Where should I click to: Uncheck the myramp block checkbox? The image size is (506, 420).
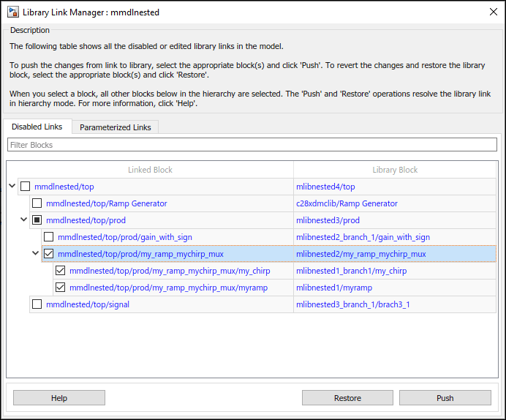point(60,288)
